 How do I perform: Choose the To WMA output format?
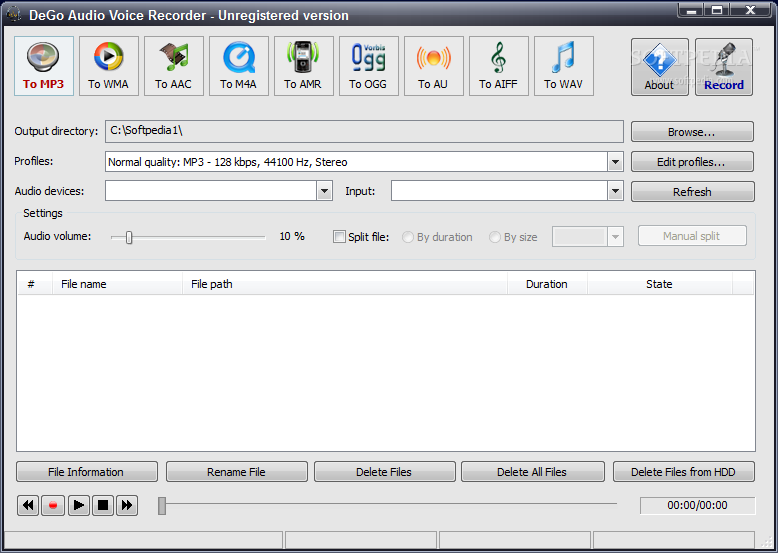[109, 66]
